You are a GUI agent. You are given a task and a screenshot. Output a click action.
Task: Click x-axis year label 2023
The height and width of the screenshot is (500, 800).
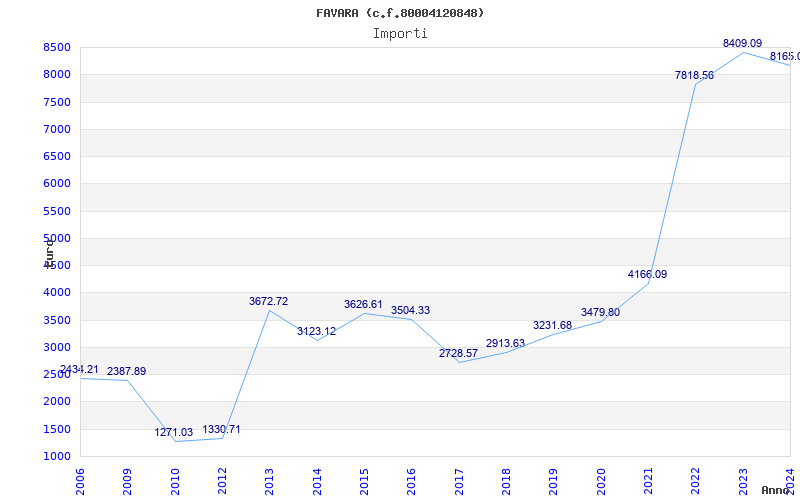(x=743, y=482)
